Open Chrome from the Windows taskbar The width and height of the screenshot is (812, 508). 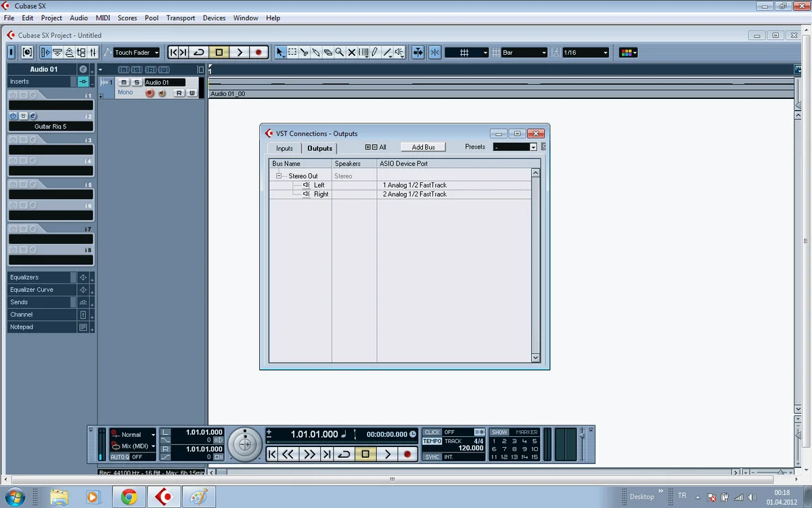129,497
